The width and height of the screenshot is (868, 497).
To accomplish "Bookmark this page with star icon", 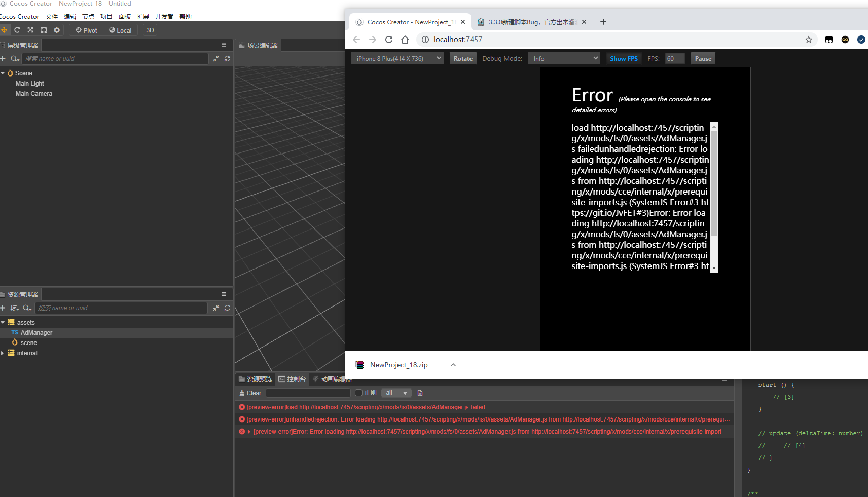I will 809,40.
